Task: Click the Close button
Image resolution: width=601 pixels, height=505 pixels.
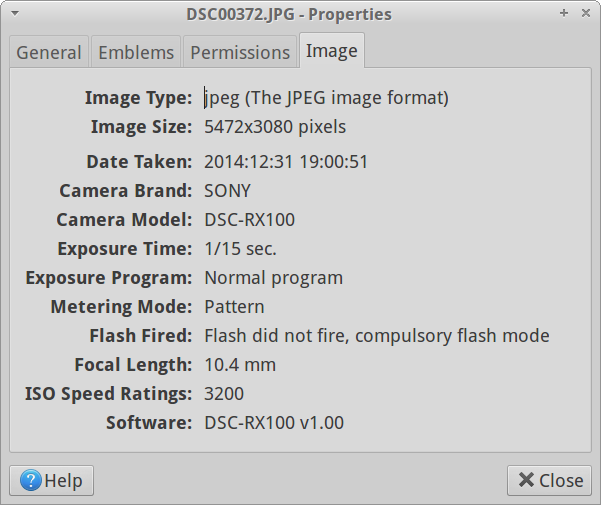Action: click(549, 480)
